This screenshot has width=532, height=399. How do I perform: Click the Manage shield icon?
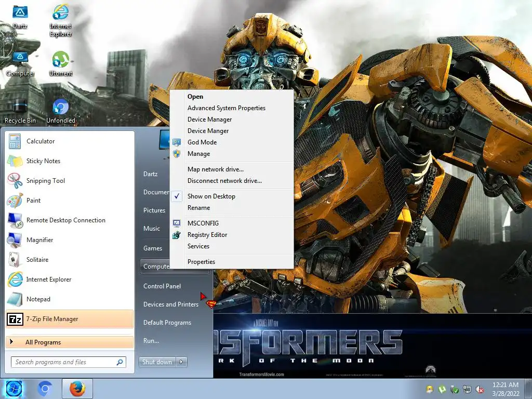pos(177,154)
